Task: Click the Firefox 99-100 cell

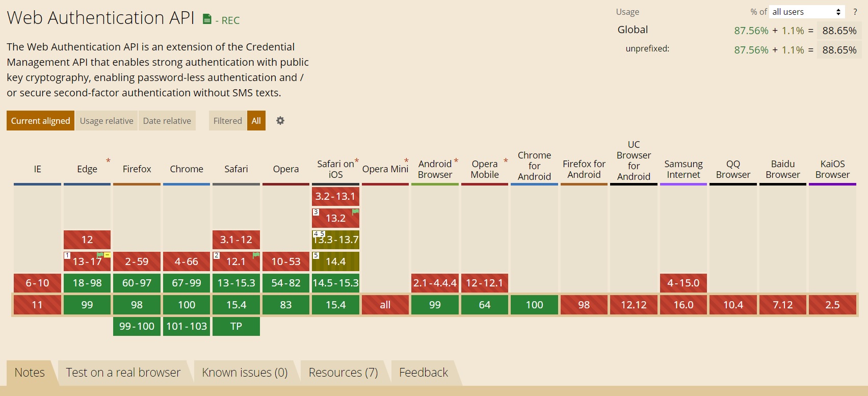Action: [x=137, y=326]
